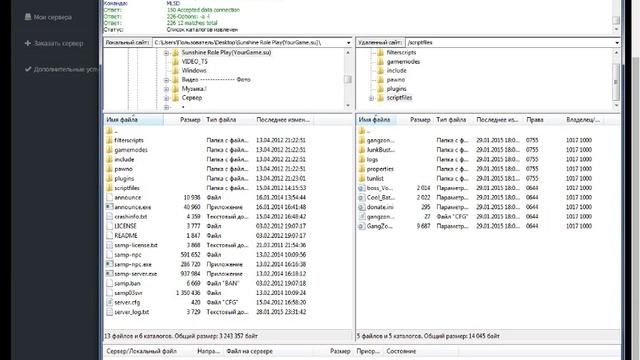Open the Удаленный сайт path dropdown arrow
The image size is (640, 360).
(x=617, y=42)
